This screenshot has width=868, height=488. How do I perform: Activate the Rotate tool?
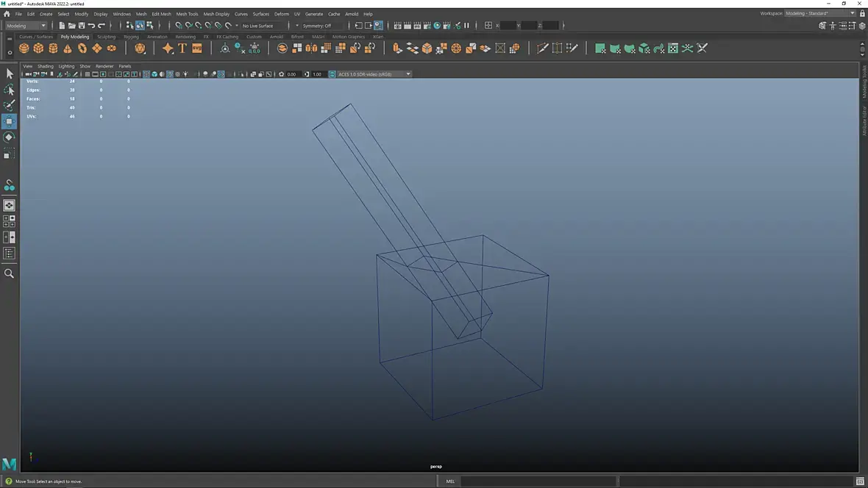tap(9, 137)
